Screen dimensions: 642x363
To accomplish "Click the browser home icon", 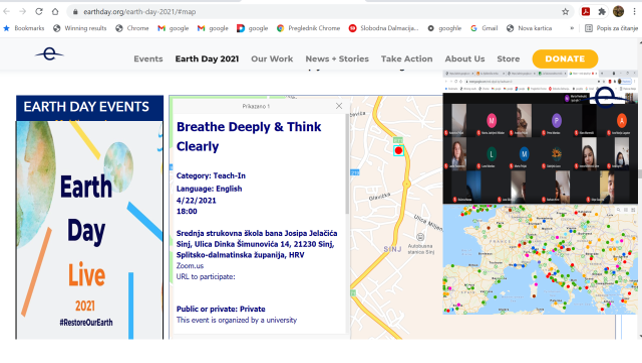I will tap(55, 11).
